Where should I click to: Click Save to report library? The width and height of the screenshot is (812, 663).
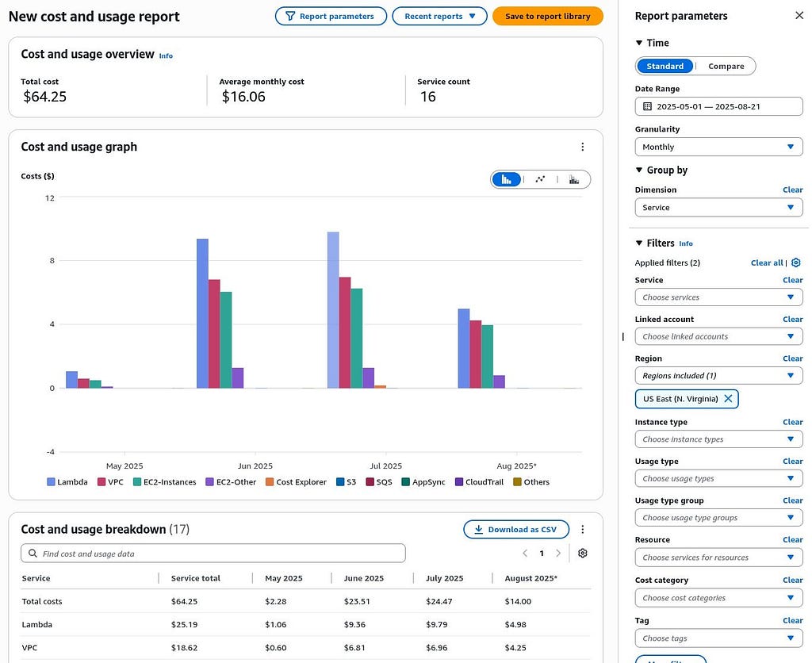click(x=547, y=16)
